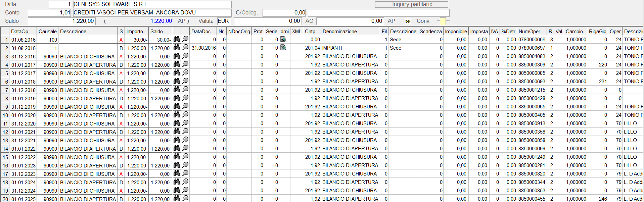The height and width of the screenshot is (202, 644).
Task: Click binoculars icon in row 4
Action: pyautogui.click(x=177, y=64)
